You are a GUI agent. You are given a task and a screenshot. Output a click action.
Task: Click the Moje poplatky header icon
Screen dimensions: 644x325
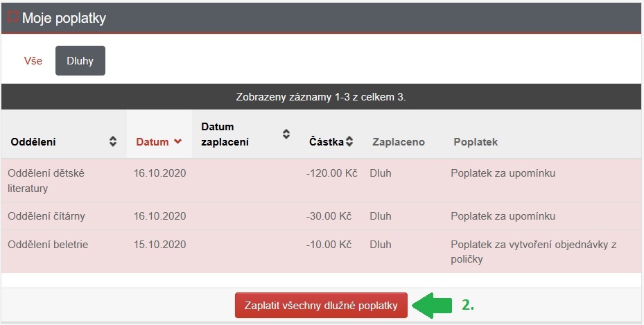[12, 17]
